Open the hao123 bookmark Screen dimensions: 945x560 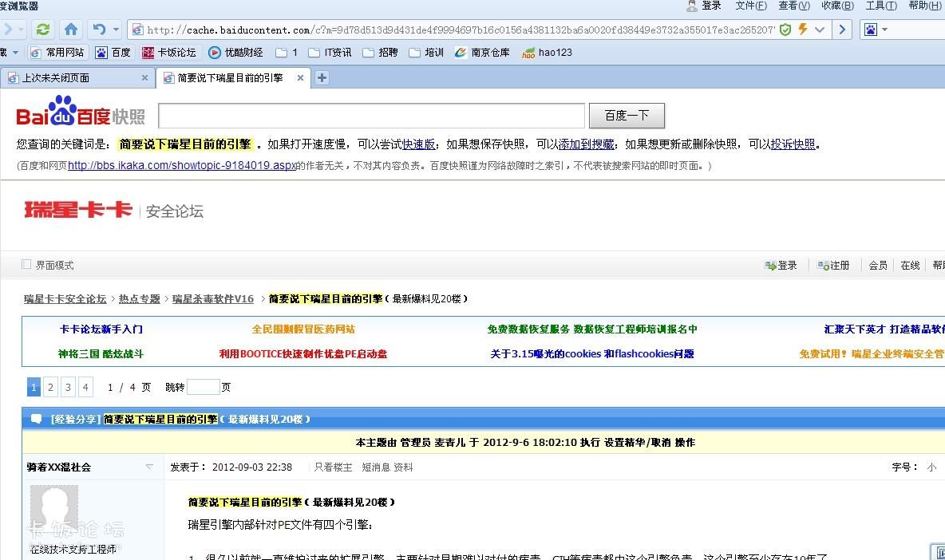click(548, 53)
